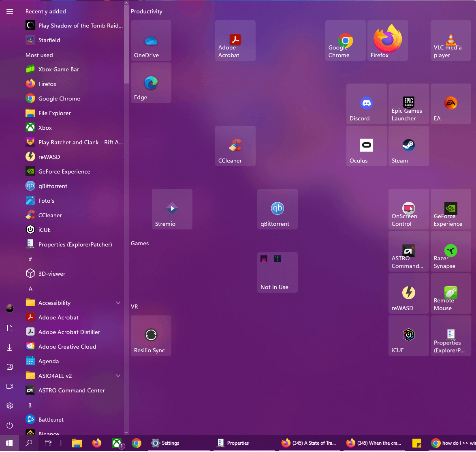Screen dimensions: 476x452
Task: Start the Epic Games Launcher tile
Action: tap(408, 103)
